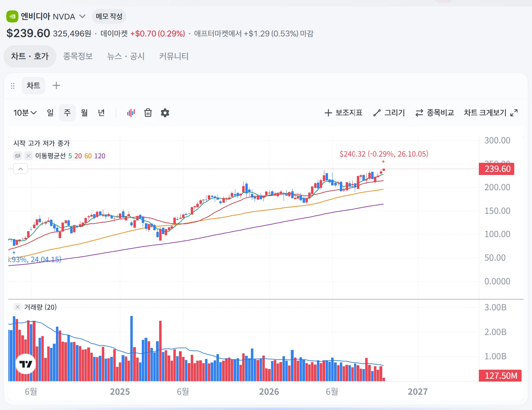Toggle moving average line visibility
Screen dimensions: 532x410
pos(18,156)
